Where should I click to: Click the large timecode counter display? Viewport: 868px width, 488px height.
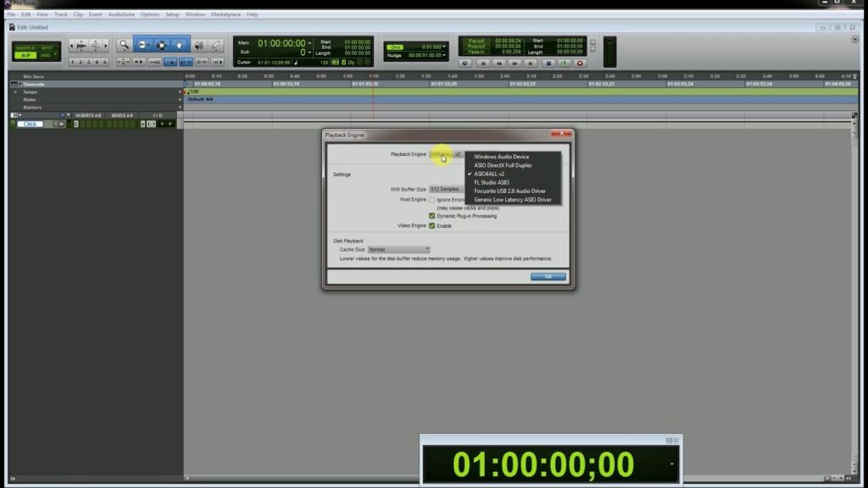click(543, 464)
